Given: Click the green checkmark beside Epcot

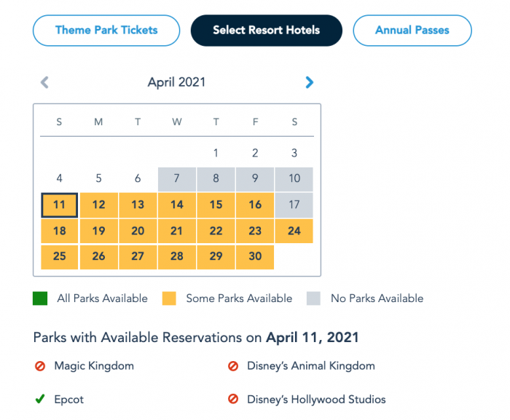Looking at the screenshot, I should tap(40, 399).
